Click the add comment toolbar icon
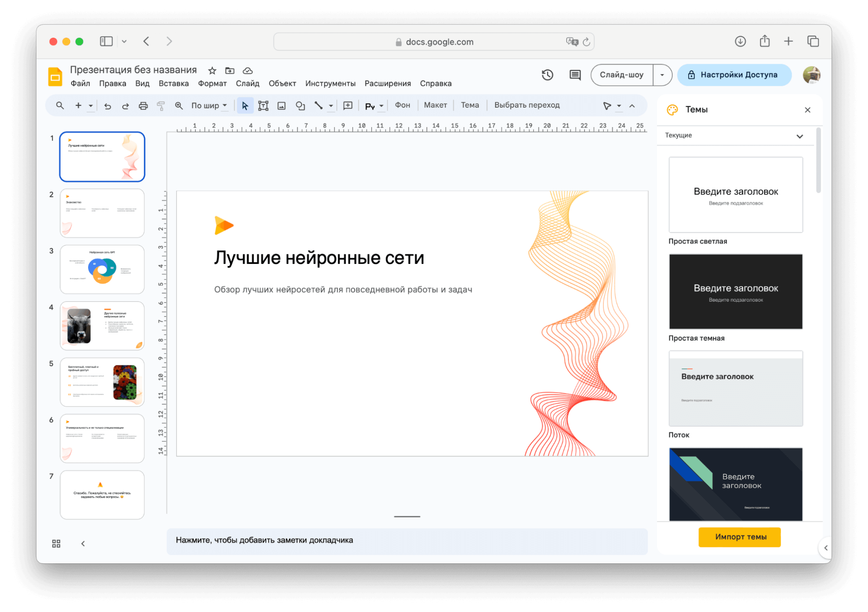The image size is (868, 612). (348, 105)
